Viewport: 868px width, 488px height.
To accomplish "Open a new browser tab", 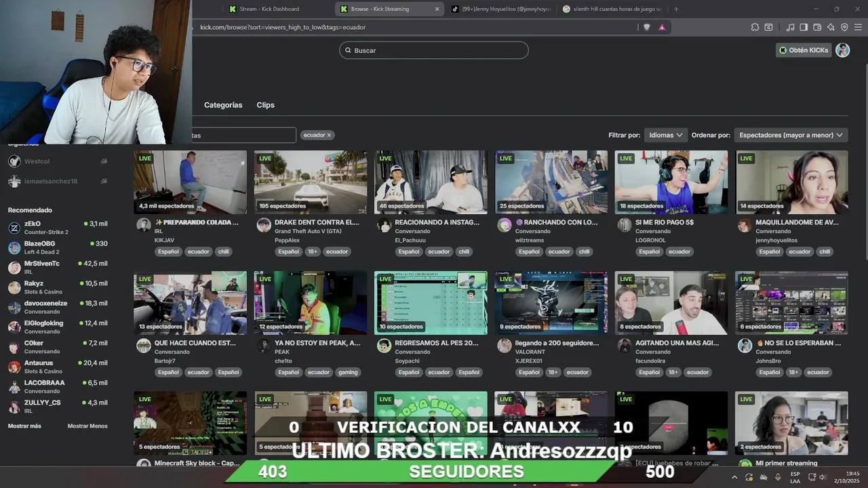I will tap(676, 9).
